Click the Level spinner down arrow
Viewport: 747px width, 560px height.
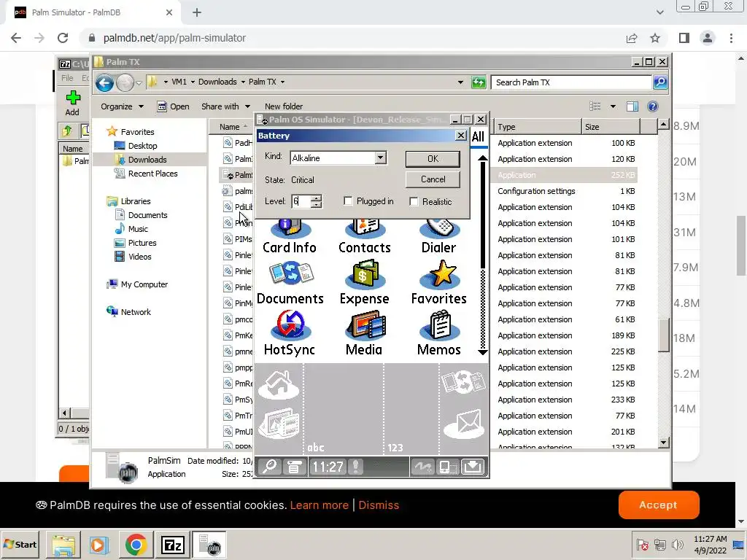(317, 205)
